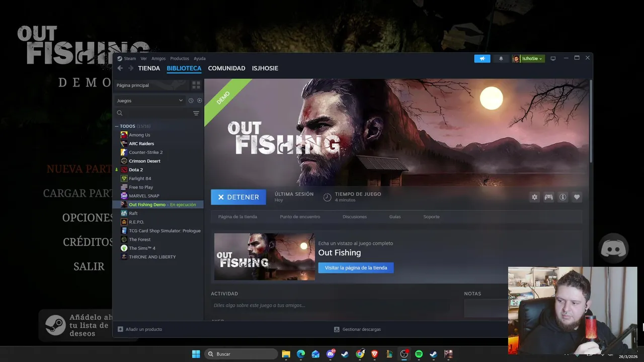Open Steam notifications bell
This screenshot has height=362, width=644.
coord(501,58)
